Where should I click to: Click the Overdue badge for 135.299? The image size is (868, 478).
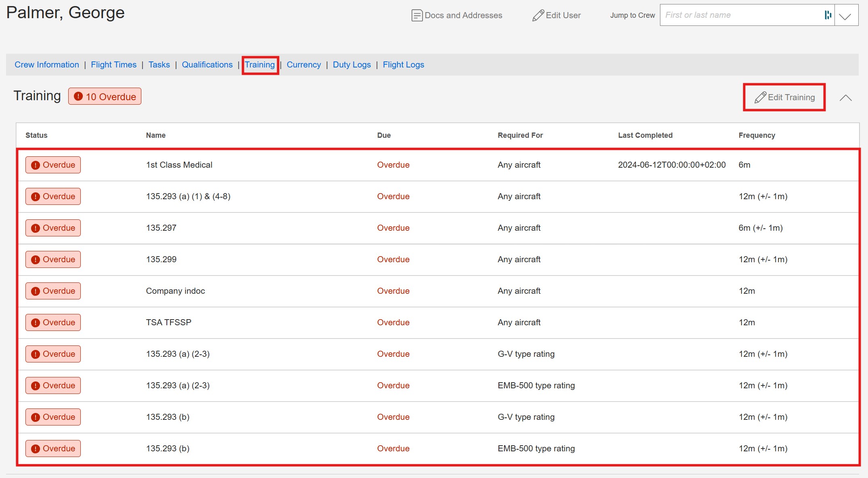tap(53, 259)
